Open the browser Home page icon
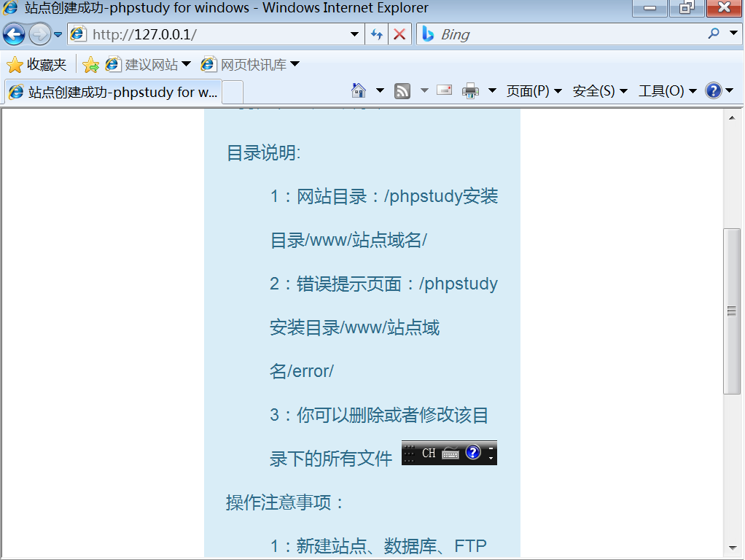The width and height of the screenshot is (745, 560). [x=357, y=90]
